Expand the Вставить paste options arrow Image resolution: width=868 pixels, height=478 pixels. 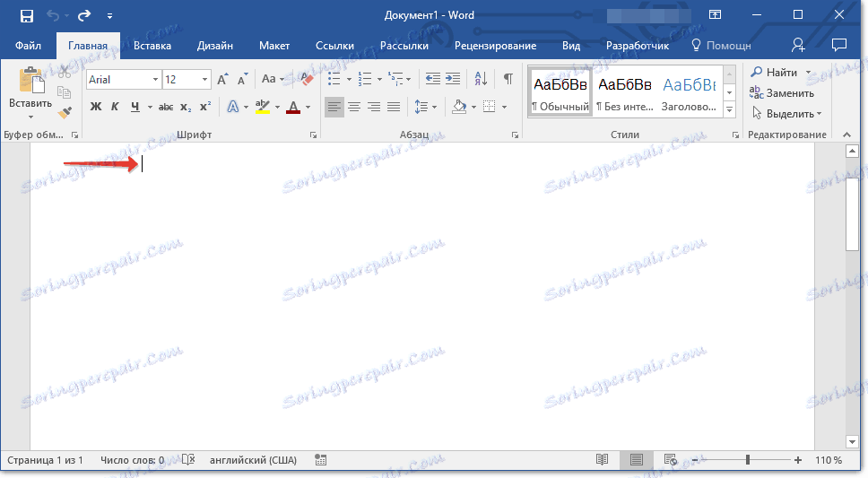[30, 117]
